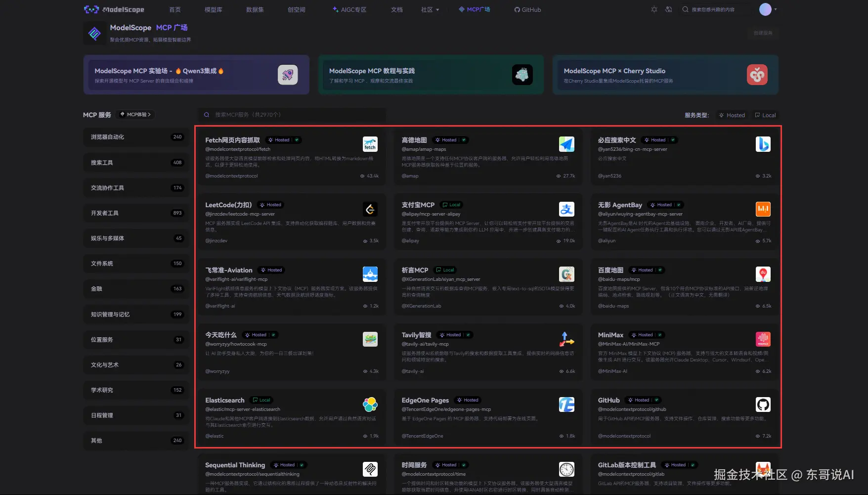The image size is (868, 495).
Task: Click the 创建服务 button
Action: [763, 33]
